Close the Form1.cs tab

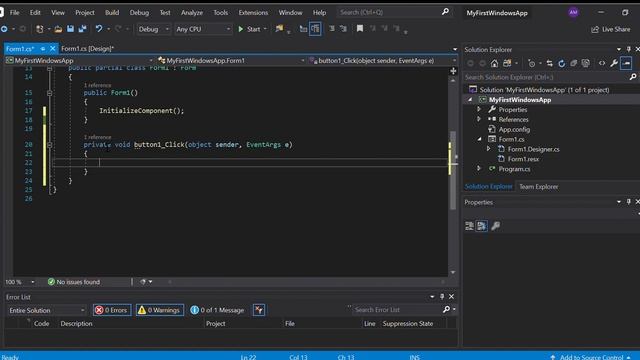tap(53, 49)
